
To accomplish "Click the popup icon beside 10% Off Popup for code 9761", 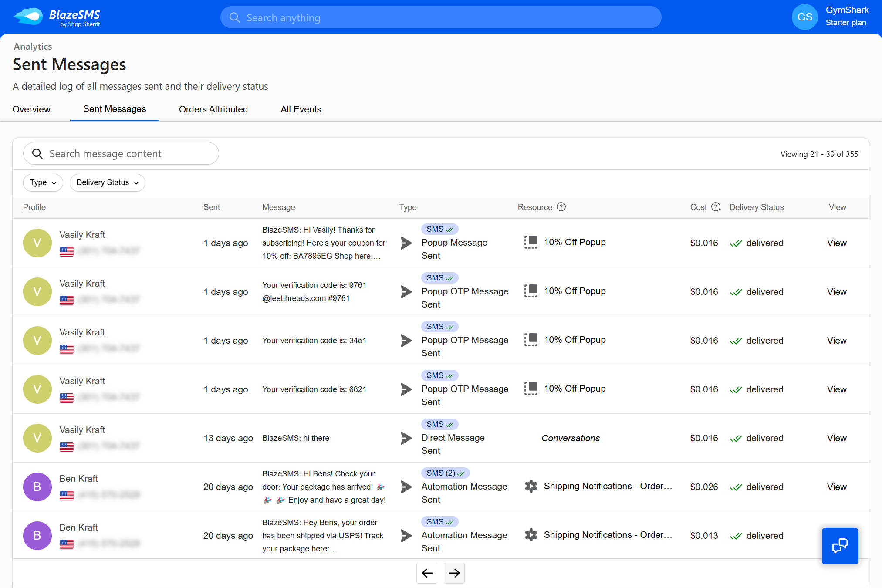I will tap(531, 291).
